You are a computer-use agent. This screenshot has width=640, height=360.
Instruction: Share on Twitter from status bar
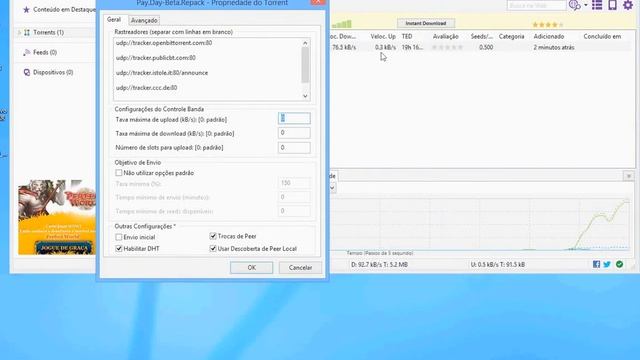pyautogui.click(x=607, y=264)
